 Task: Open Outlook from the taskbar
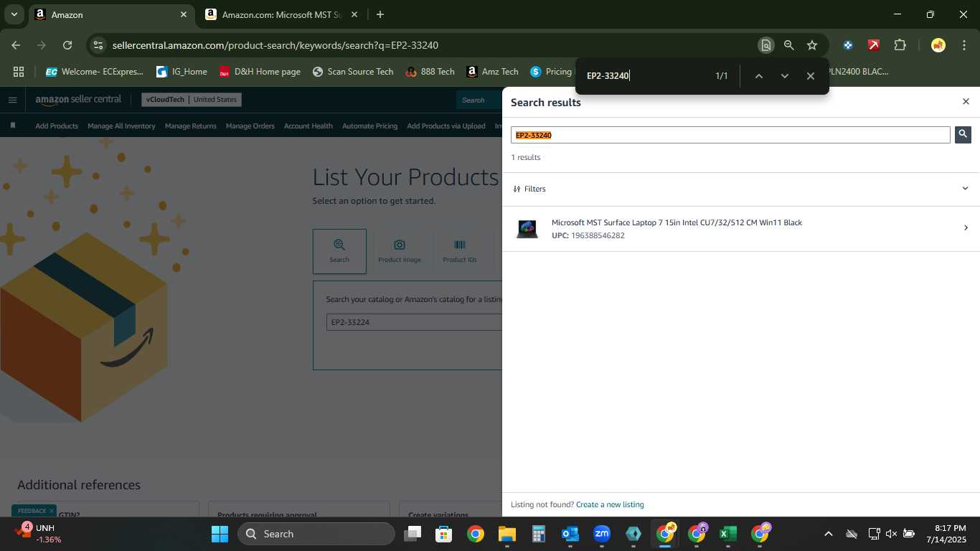click(x=570, y=534)
